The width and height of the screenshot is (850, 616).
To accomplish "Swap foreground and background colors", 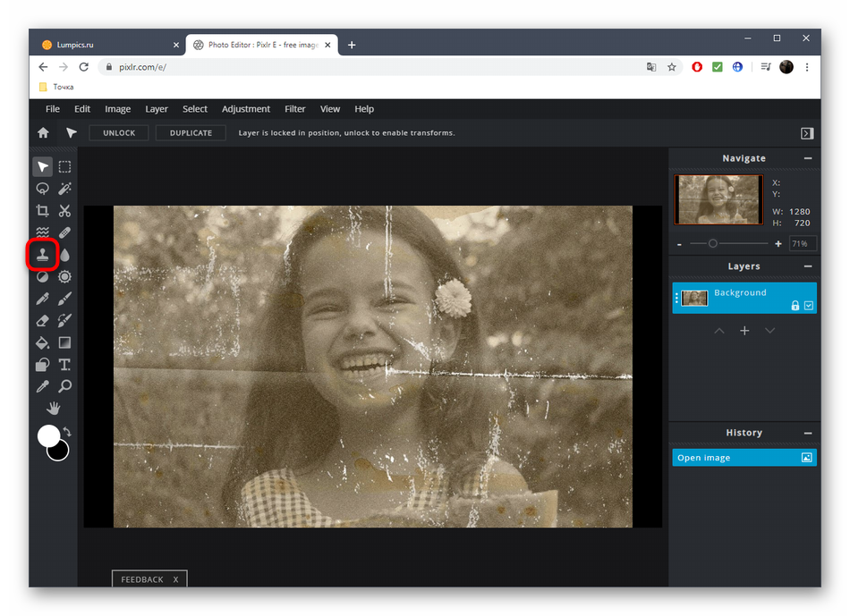I will (66, 432).
